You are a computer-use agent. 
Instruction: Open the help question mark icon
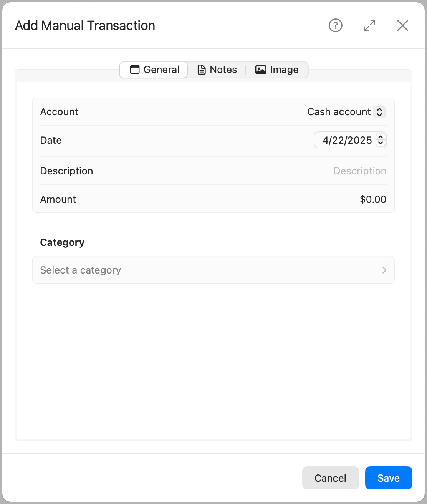(x=335, y=25)
